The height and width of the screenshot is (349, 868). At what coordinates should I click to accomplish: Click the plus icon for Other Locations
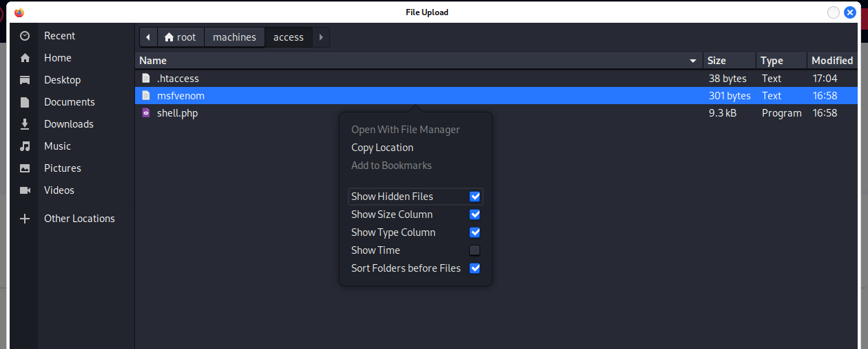[25, 219]
